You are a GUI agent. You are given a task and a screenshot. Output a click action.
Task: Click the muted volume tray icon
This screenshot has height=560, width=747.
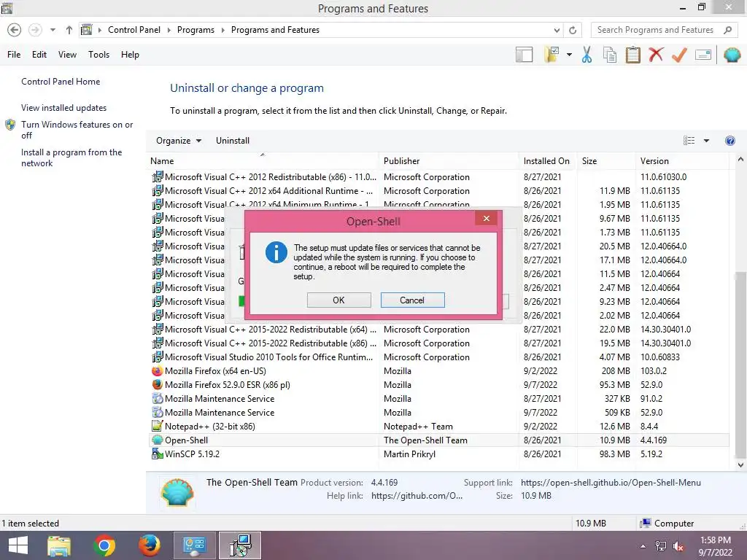[678, 546]
